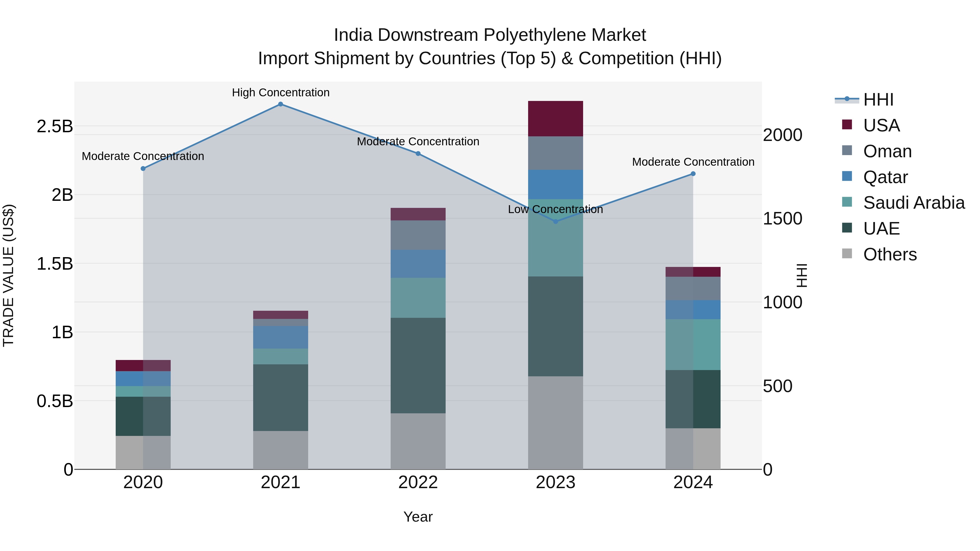This screenshot has width=980, height=551.
Task: Click the Import Shipment by Countries subtitle
Action: coord(490,59)
